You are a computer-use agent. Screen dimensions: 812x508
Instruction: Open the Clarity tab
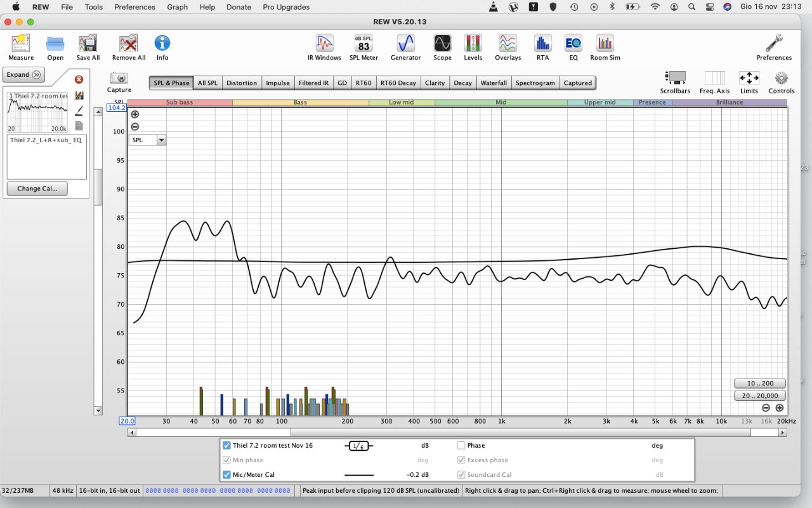(435, 83)
